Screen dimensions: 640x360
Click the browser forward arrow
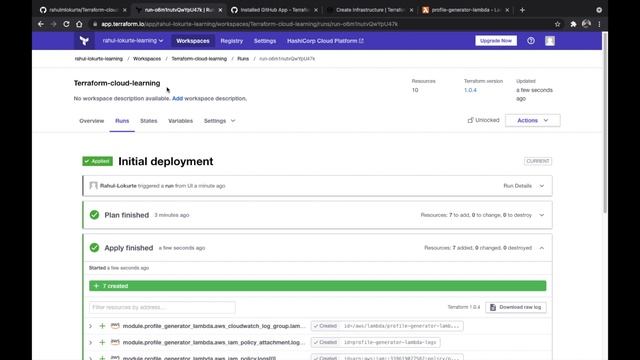click(53, 24)
